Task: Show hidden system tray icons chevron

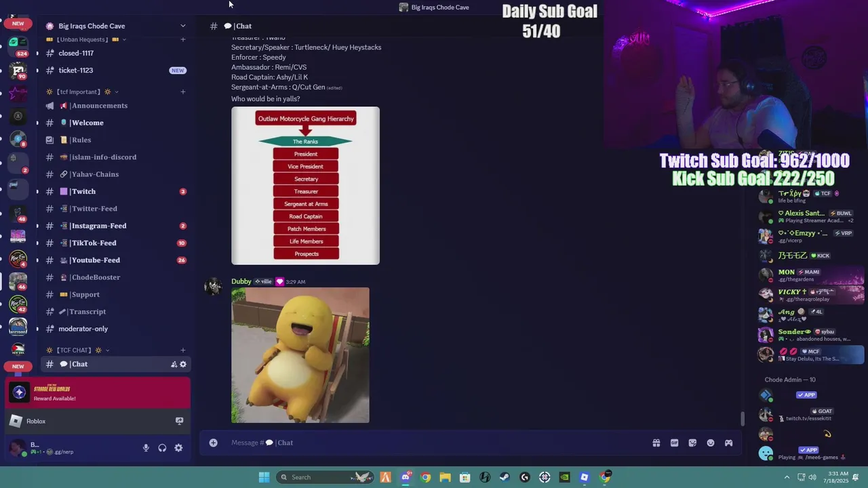Action: coord(787,477)
